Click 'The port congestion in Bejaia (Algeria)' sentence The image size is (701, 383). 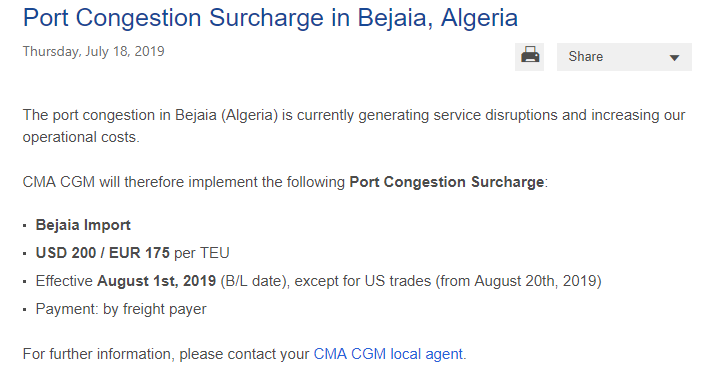(150, 115)
